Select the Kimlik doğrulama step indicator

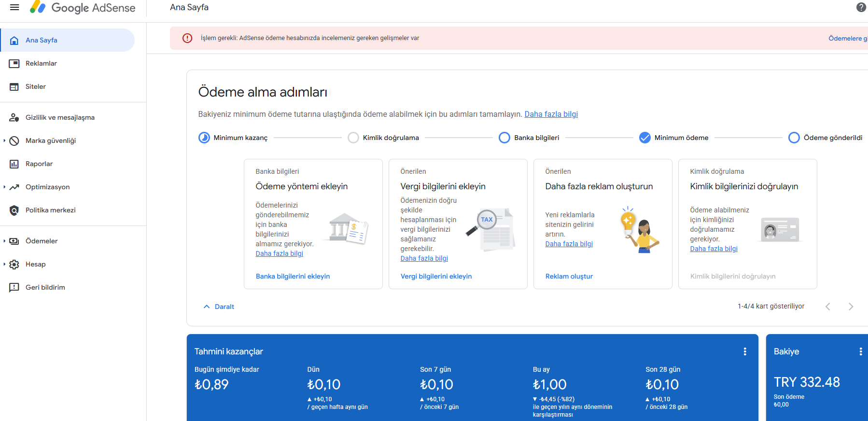[353, 138]
